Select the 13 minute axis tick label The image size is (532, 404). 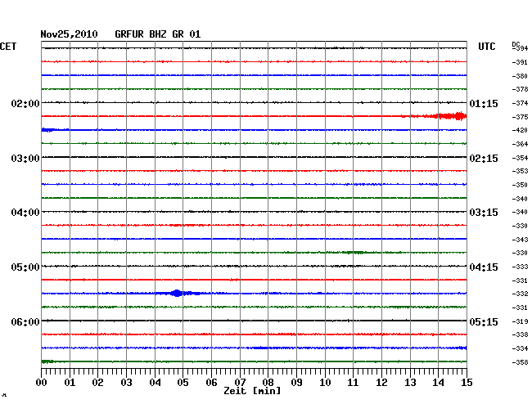(410, 383)
